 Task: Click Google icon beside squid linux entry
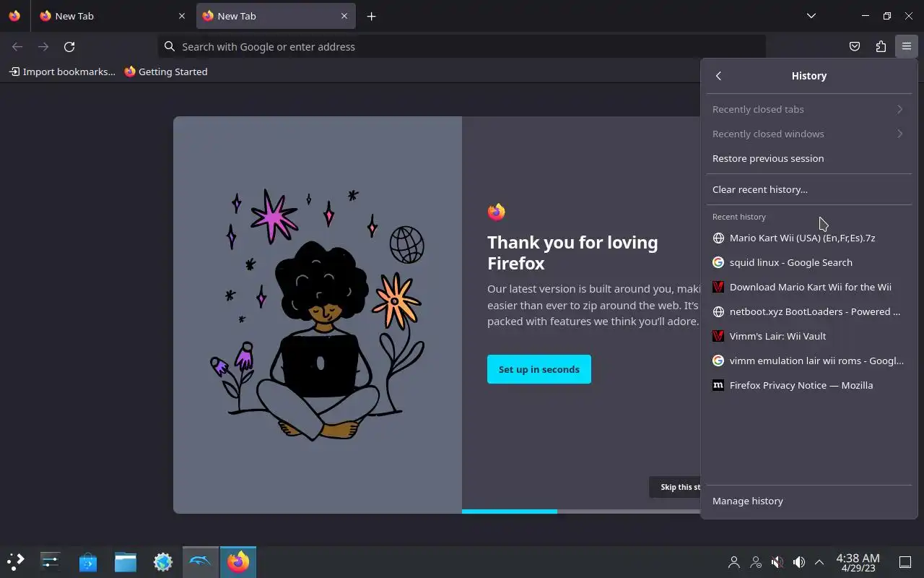pyautogui.click(x=718, y=262)
